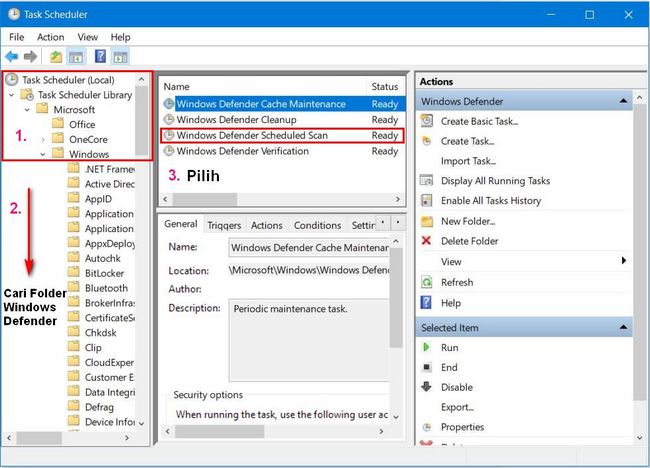This screenshot has height=468, width=650.
Task: Click the BitLocker folder icon
Action: click(x=73, y=273)
